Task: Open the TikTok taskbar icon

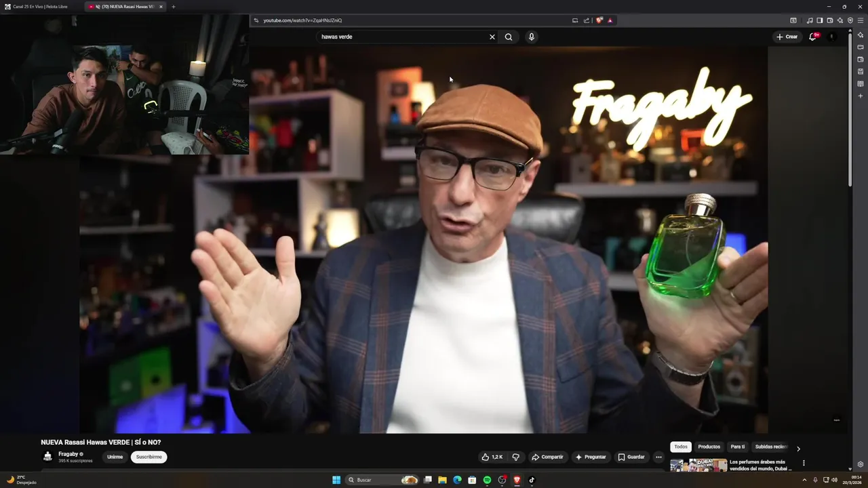Action: click(532, 480)
